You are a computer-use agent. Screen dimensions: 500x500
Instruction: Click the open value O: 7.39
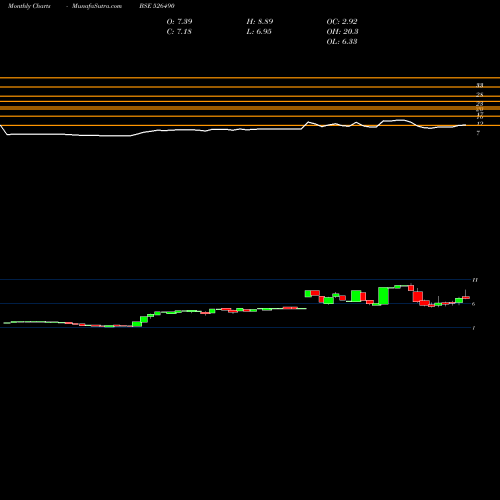point(179,22)
